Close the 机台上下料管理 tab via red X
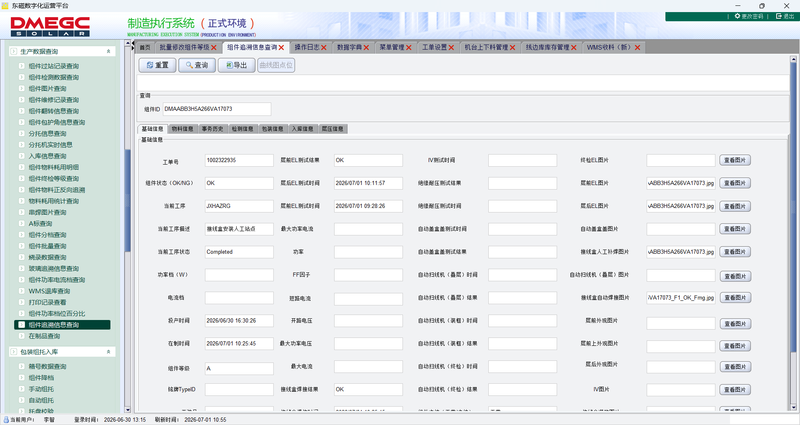Image resolution: width=800 pixels, height=425 pixels. [x=512, y=47]
